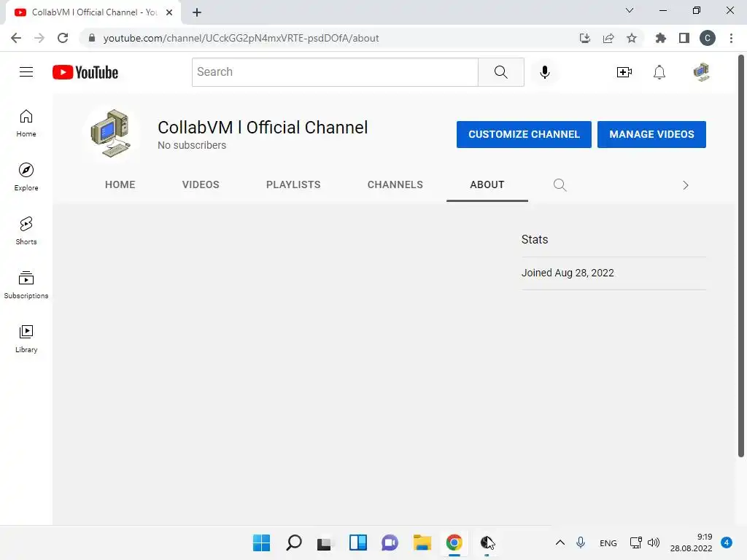Bookmark this tab with star icon
The height and width of the screenshot is (560, 747).
[x=632, y=38]
